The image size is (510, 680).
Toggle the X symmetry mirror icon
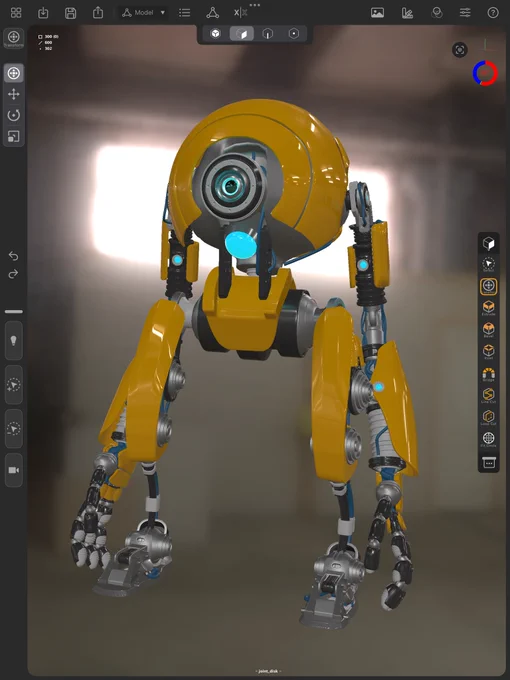(240, 13)
